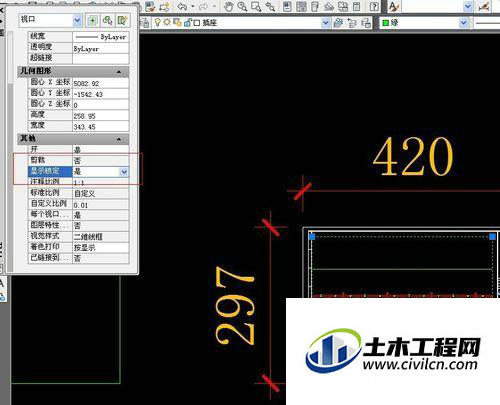Click 圆心 X 坐标 value 5082.92
This screenshot has width=500, height=405.
101,83
